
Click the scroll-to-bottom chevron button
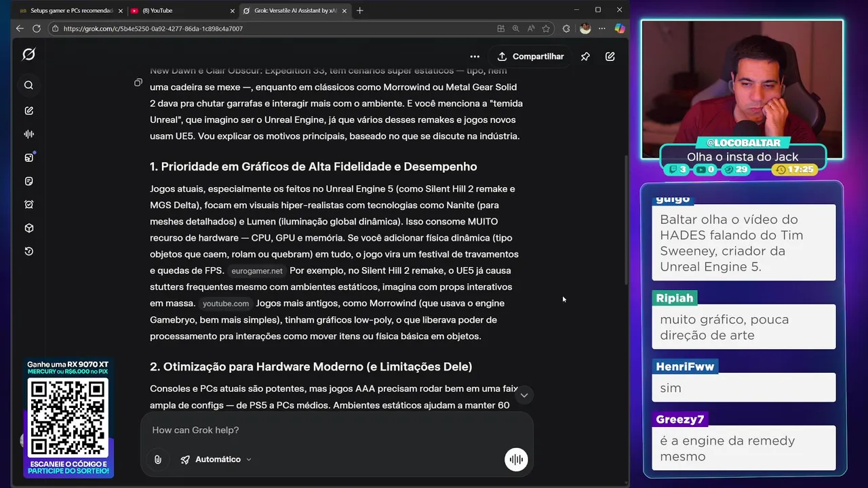point(524,395)
